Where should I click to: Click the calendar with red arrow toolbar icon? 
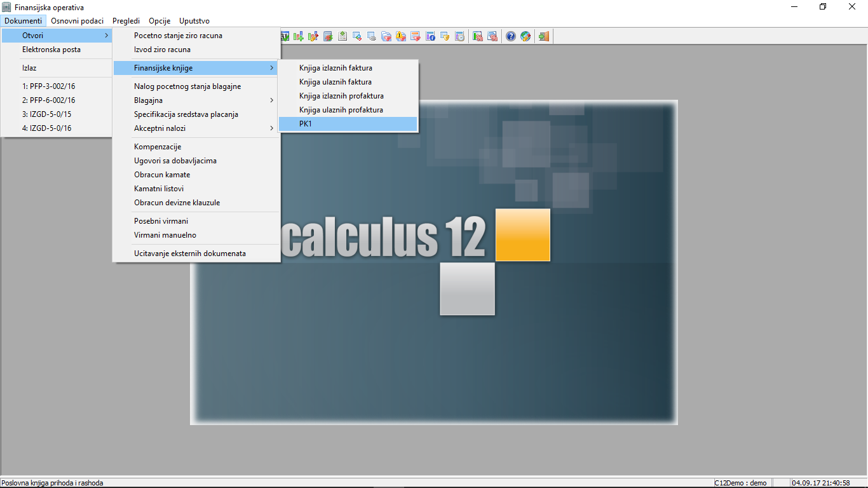click(416, 36)
